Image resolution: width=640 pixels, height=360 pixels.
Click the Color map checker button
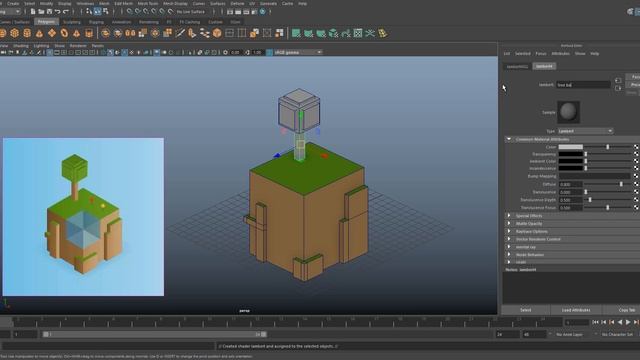(636, 147)
